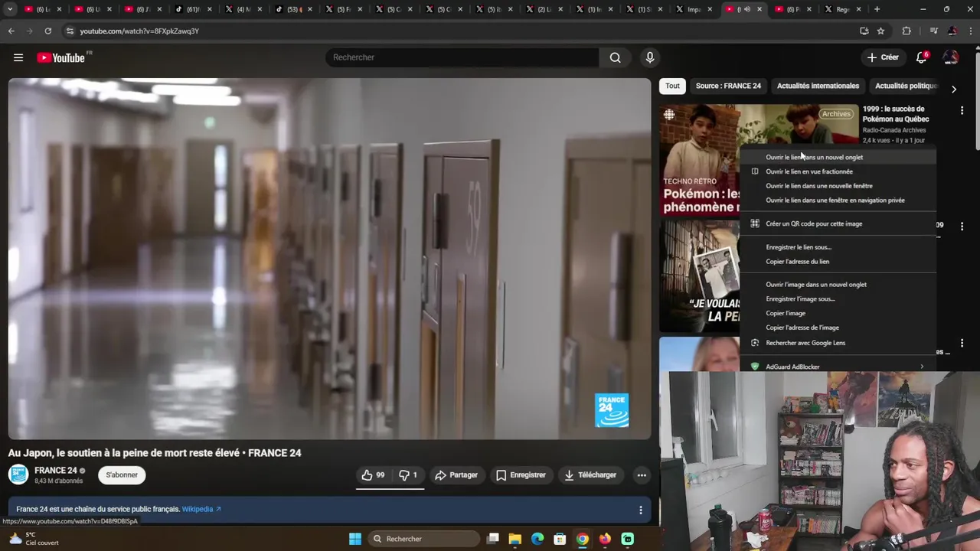Show more filter chips with right arrow

[x=953, y=89]
